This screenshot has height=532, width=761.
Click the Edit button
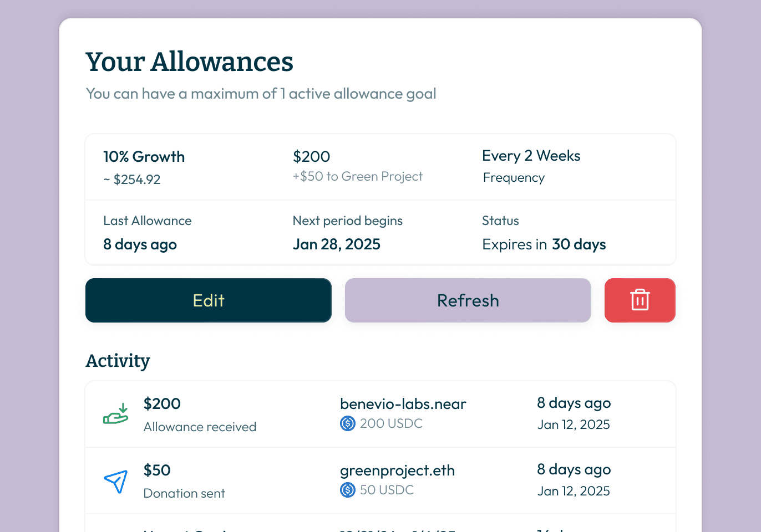coord(209,300)
